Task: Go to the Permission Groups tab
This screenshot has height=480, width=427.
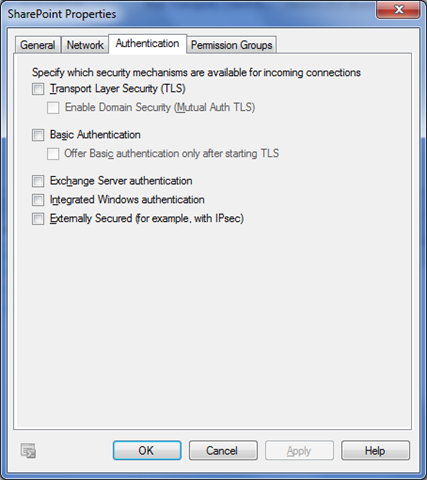Action: point(232,45)
